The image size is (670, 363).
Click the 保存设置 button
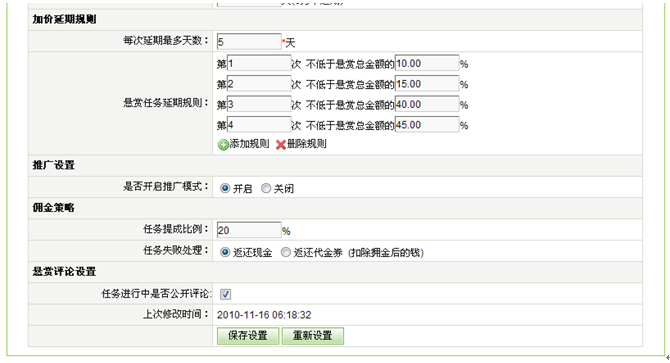pyautogui.click(x=248, y=336)
